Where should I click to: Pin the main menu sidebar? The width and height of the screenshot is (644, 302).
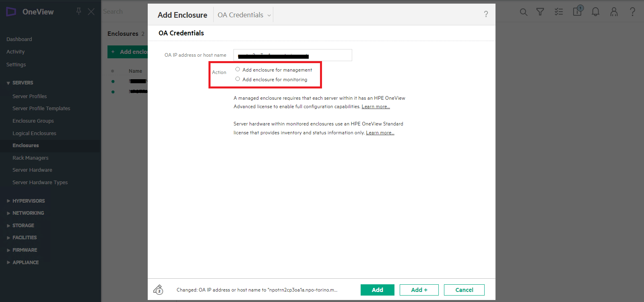pos(79,11)
